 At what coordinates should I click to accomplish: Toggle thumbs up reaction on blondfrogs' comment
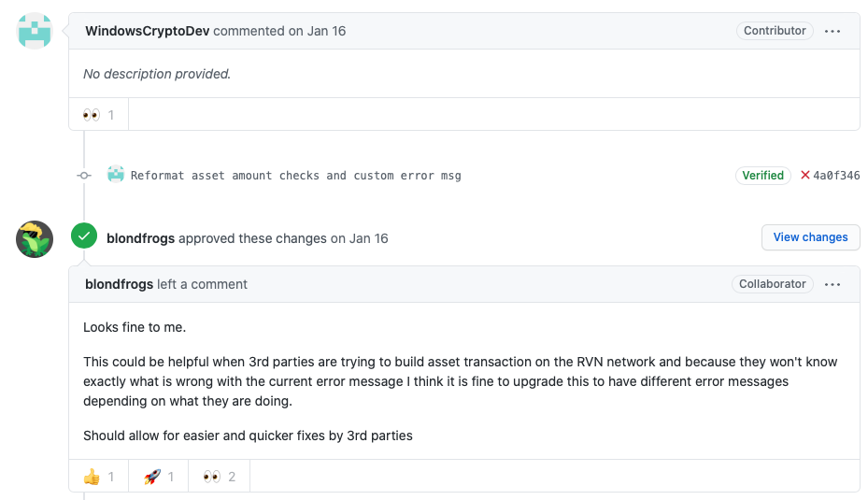click(98, 477)
